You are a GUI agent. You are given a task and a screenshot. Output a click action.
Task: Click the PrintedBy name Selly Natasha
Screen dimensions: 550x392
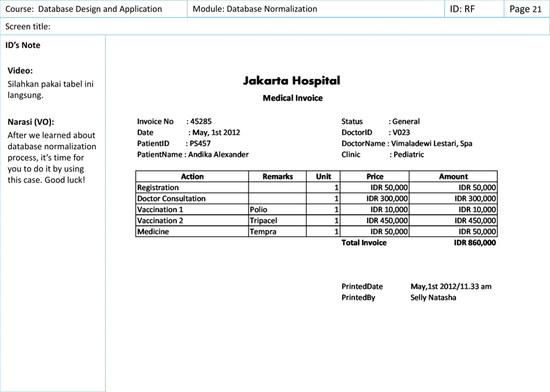[x=433, y=297]
